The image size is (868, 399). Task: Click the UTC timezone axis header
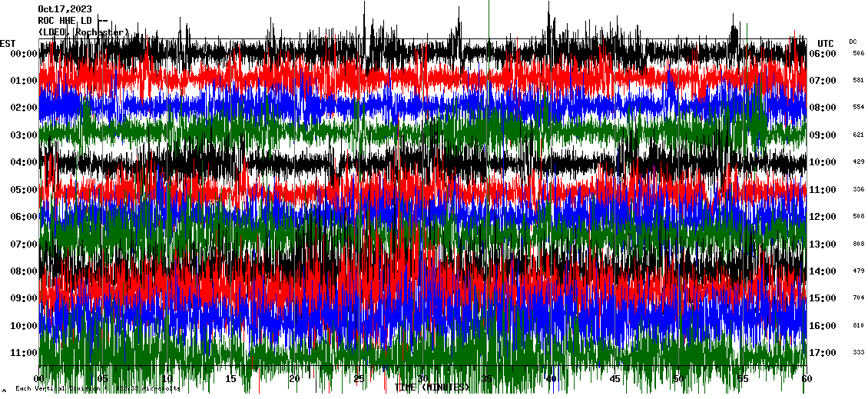826,43
